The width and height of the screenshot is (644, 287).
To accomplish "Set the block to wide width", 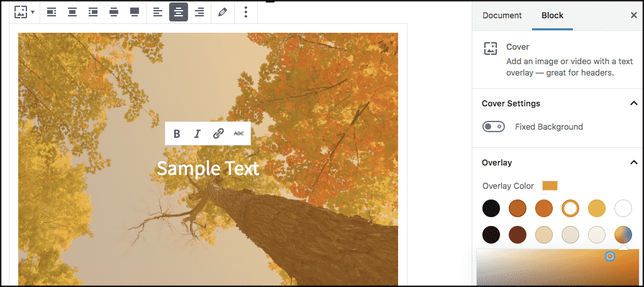I will (x=114, y=13).
